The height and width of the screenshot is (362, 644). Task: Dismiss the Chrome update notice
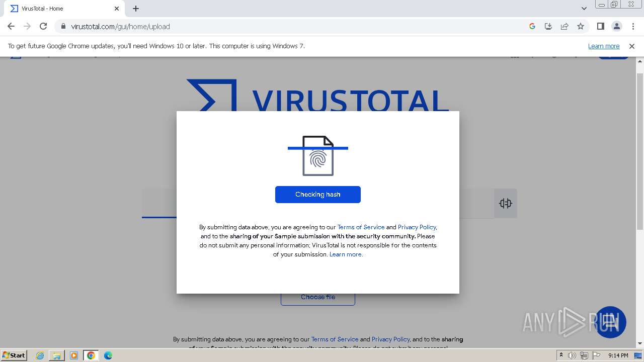tap(632, 46)
